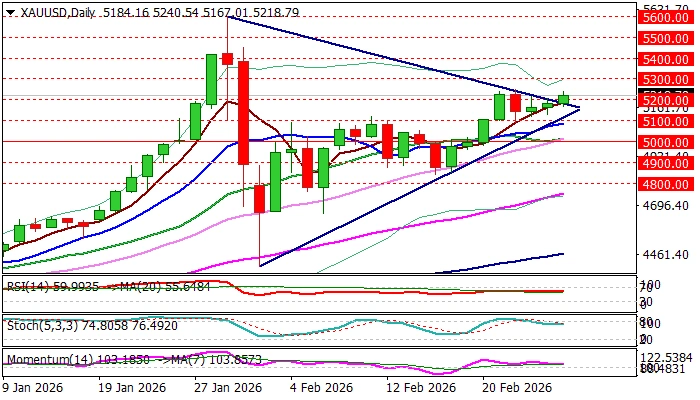The width and height of the screenshot is (700, 400).
Task: Click the 5000.00 price level label
Action: pyautogui.click(x=668, y=142)
